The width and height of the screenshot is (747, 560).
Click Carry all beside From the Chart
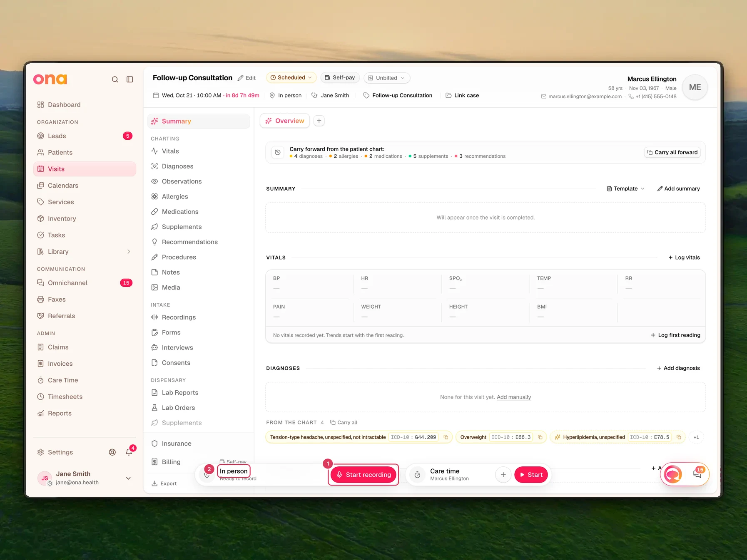coord(344,422)
